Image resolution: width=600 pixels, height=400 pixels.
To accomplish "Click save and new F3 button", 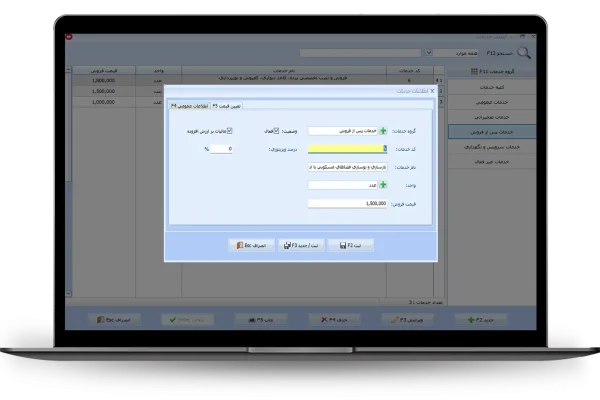I will tap(300, 245).
